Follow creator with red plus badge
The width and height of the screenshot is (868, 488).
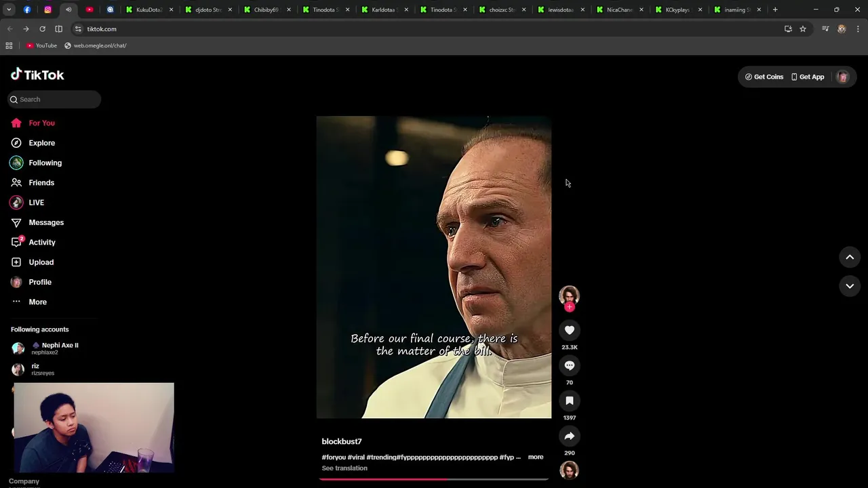coord(570,307)
